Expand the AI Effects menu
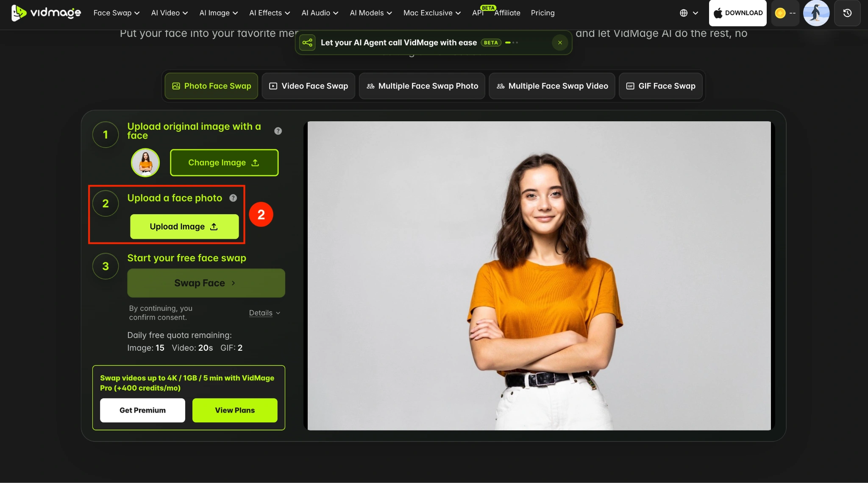The image size is (868, 483). pyautogui.click(x=270, y=13)
